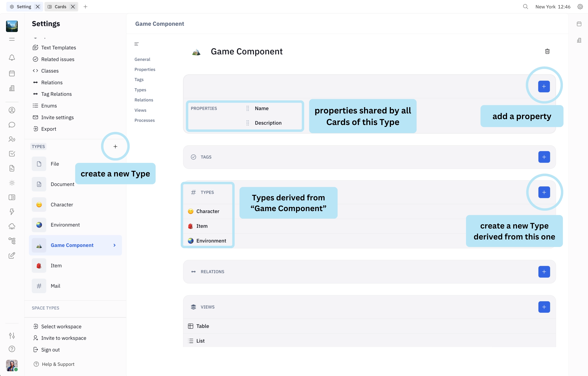Delete Game Component using the trash icon
The image size is (588, 376).
click(547, 51)
